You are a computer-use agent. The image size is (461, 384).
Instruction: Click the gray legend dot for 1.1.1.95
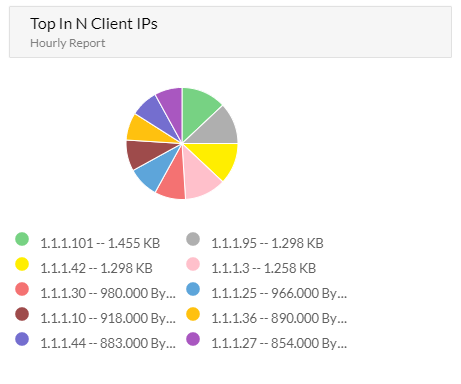pos(193,239)
